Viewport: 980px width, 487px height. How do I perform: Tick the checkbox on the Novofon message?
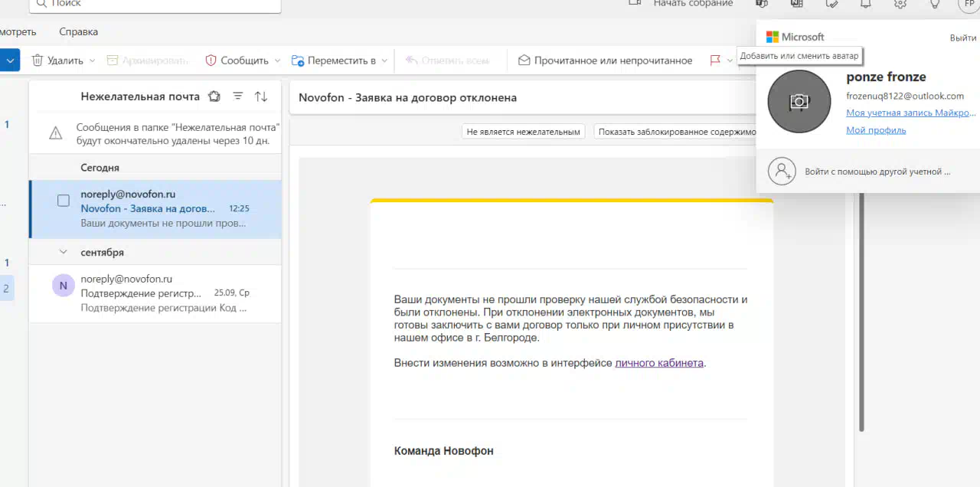coord(64,201)
